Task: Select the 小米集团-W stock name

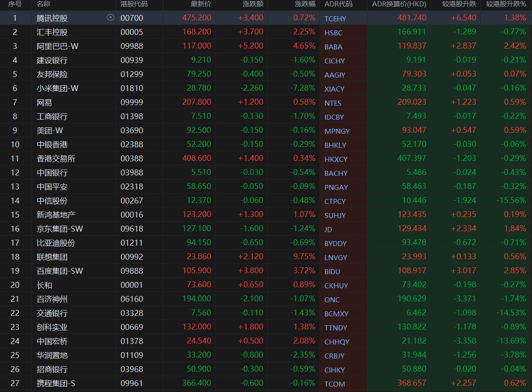Action: point(58,88)
